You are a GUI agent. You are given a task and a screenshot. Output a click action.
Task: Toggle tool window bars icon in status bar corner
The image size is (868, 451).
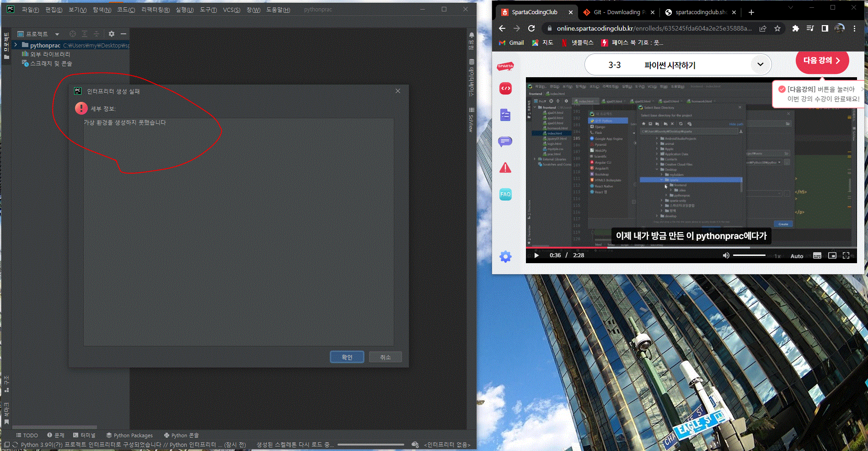coord(7,445)
